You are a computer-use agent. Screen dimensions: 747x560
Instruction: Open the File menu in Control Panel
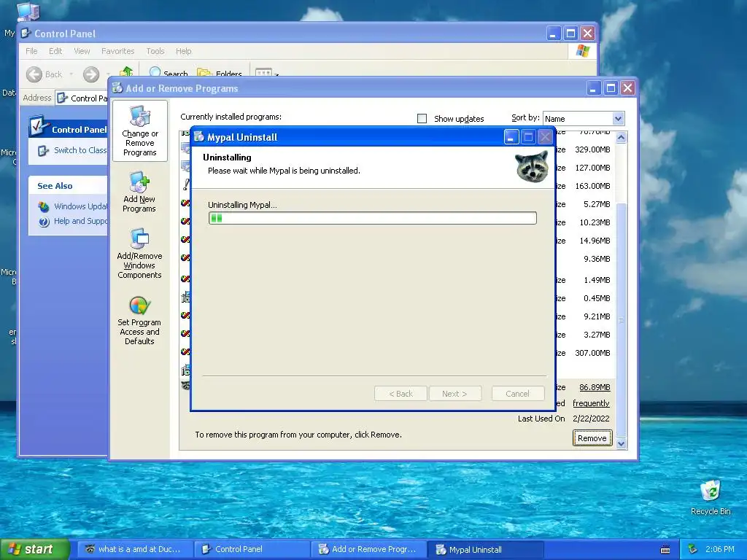pyautogui.click(x=31, y=51)
